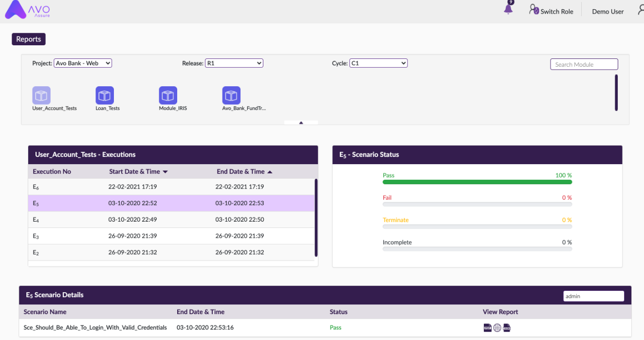644x340 pixels.
Task: Click the Incomplete progress bar
Action: [x=477, y=249]
